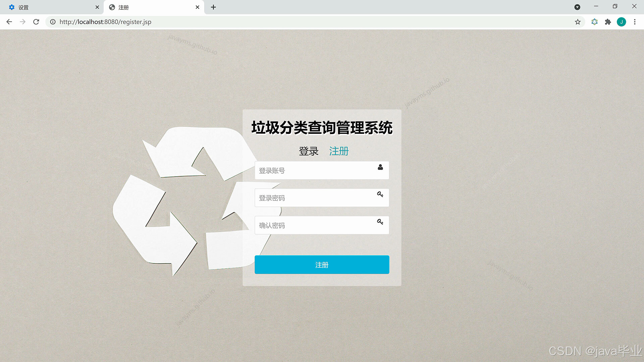Submit with the blue 注册 button
The width and height of the screenshot is (644, 362).
(x=322, y=265)
